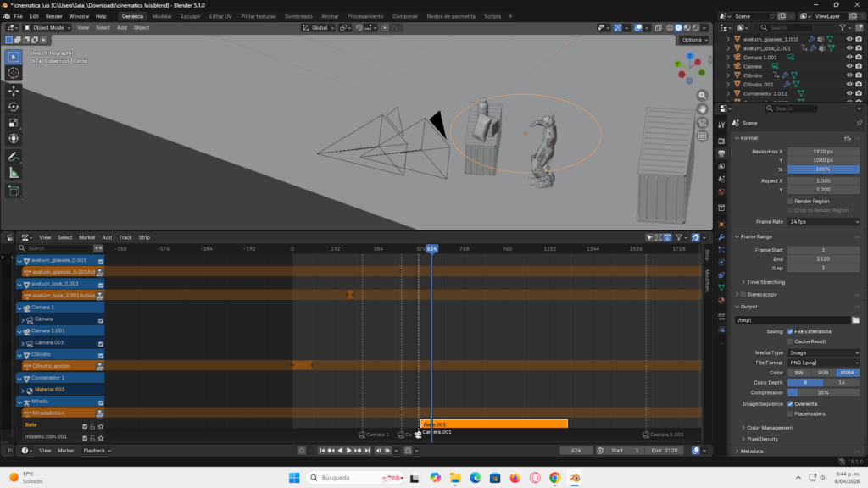Enable the Render Region checkbox
Image resolution: width=868 pixels, height=488 pixels.
789,201
